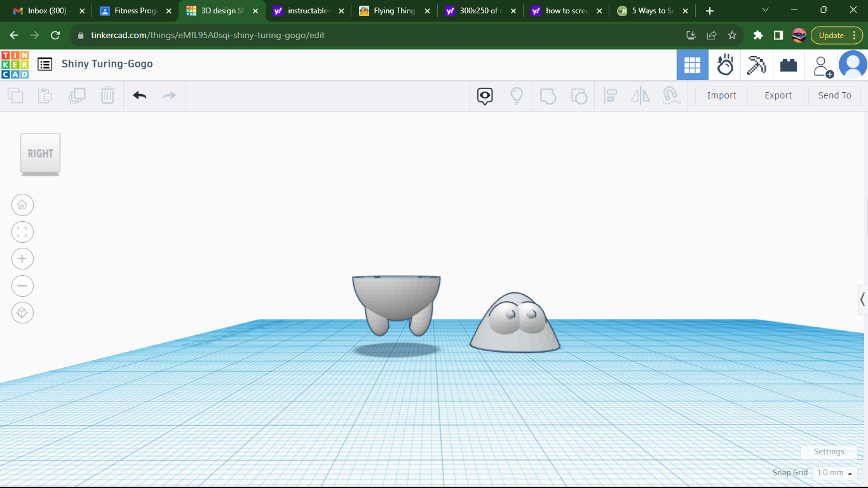Zoom in with the plus icon
The width and height of the screenshot is (868, 488).
coord(22,259)
